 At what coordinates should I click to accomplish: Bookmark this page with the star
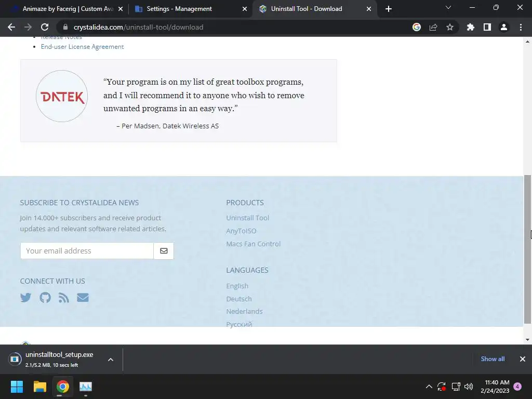pos(450,27)
